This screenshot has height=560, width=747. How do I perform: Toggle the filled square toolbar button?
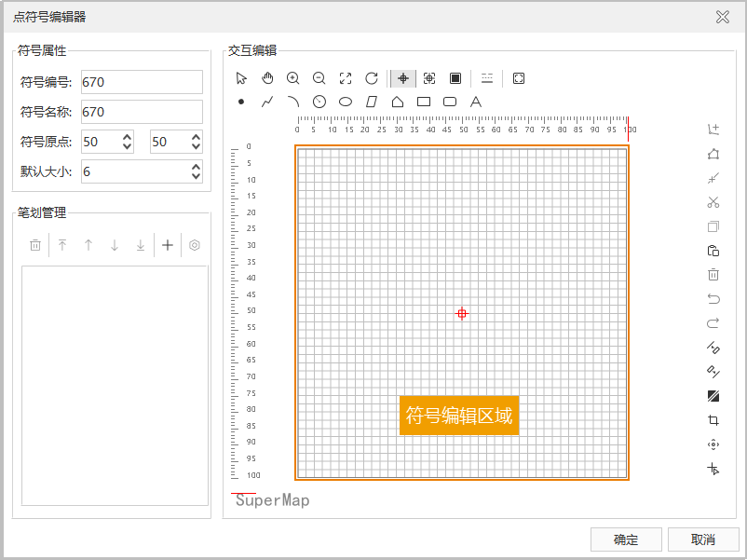pos(455,78)
